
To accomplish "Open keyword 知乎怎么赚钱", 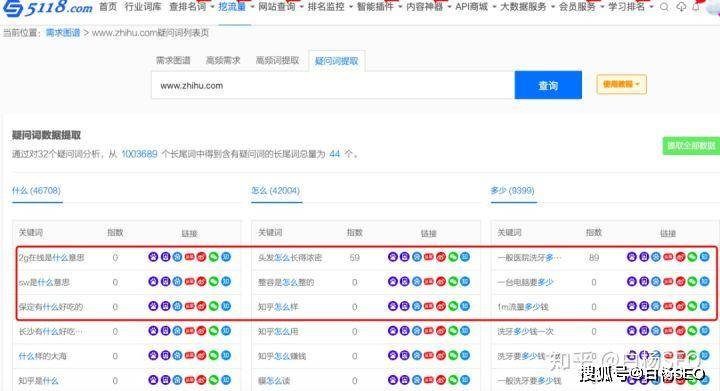I will tap(281, 356).
